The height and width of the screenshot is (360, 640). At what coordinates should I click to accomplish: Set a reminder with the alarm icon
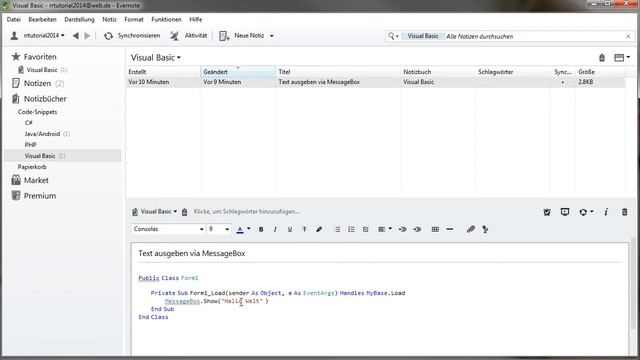[547, 212]
